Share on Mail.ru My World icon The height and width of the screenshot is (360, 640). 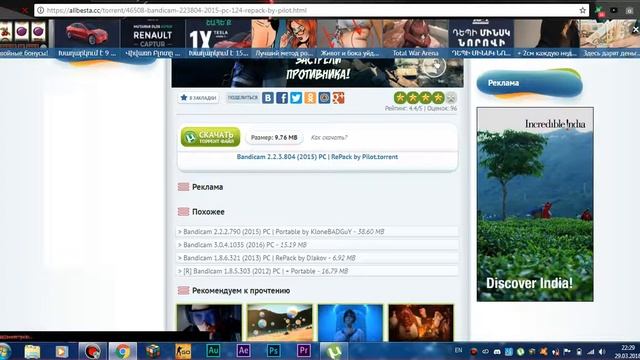pos(324,98)
